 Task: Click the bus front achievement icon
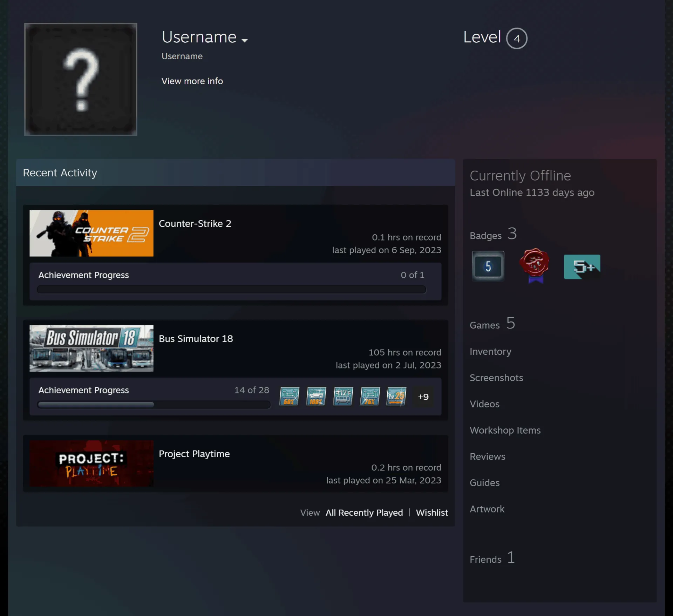(343, 396)
